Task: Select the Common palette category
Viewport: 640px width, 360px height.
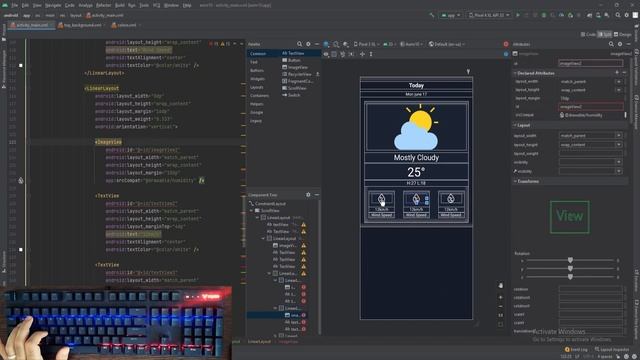Action: coord(258,53)
